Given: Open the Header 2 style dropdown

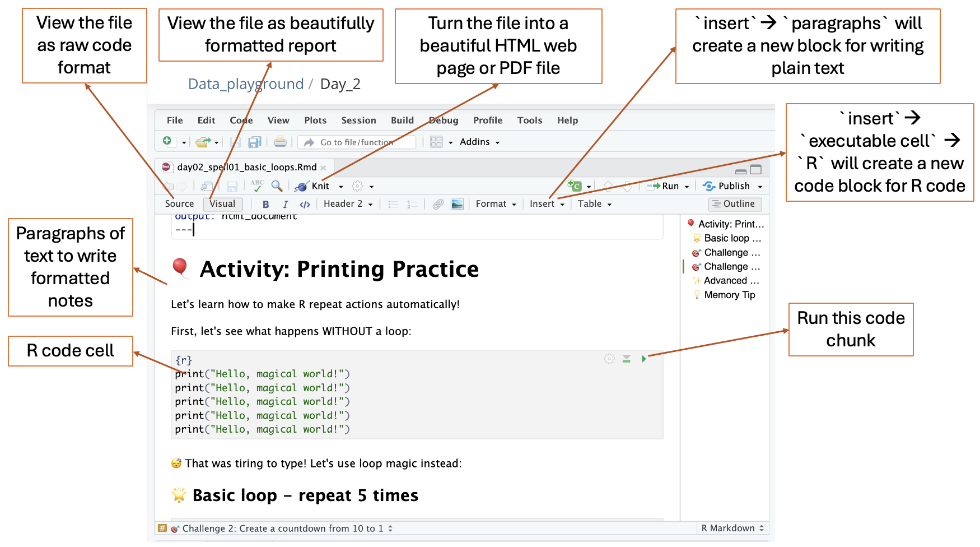Looking at the screenshot, I should pos(348,204).
